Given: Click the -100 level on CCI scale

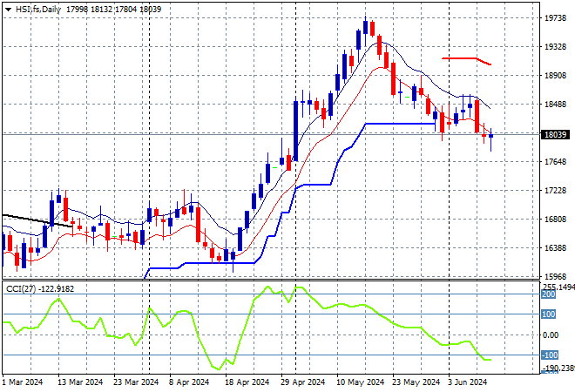Looking at the screenshot, I should pos(548,355).
